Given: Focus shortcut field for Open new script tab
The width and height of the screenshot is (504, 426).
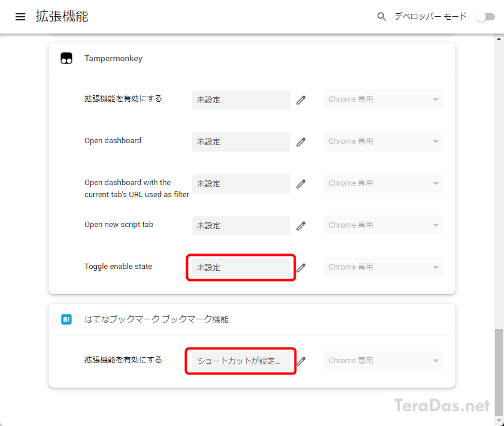Looking at the screenshot, I should pyautogui.click(x=241, y=225).
